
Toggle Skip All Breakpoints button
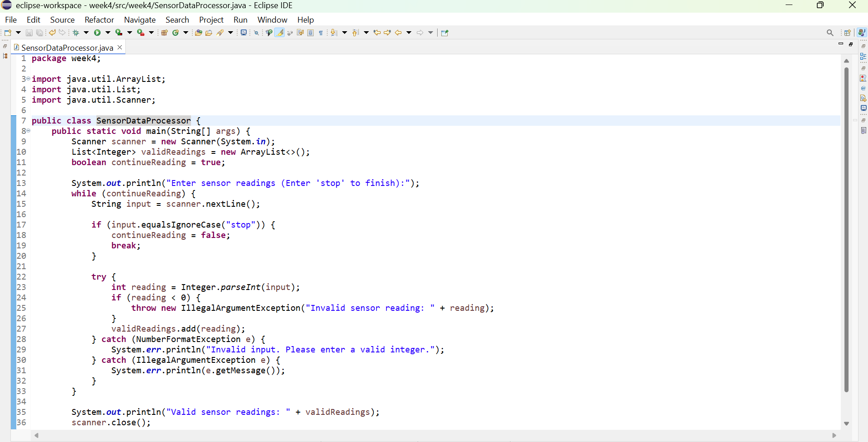tap(256, 33)
